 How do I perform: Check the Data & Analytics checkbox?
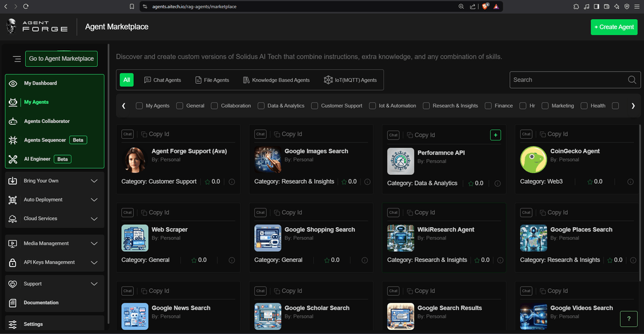[x=261, y=106]
